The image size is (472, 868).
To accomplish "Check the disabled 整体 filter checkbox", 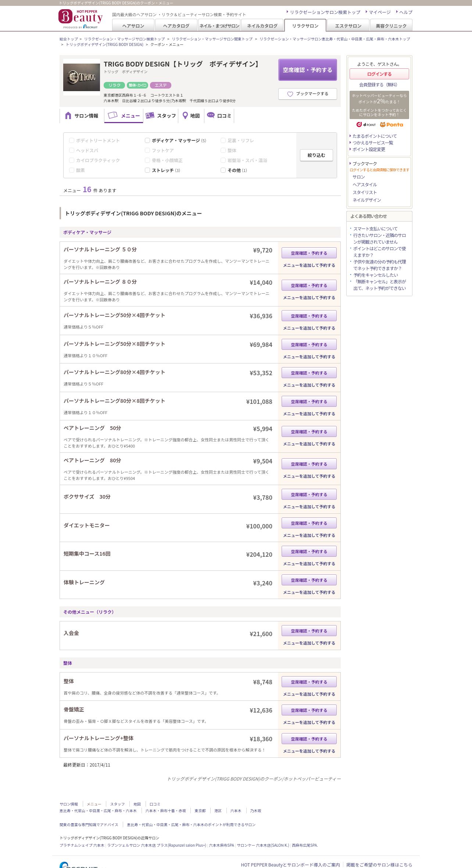I will pyautogui.click(x=223, y=150).
